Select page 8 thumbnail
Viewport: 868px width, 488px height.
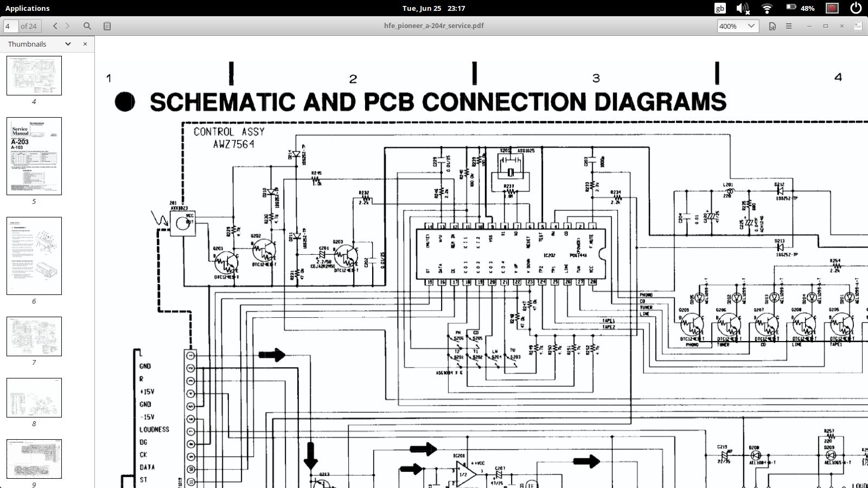(34, 397)
